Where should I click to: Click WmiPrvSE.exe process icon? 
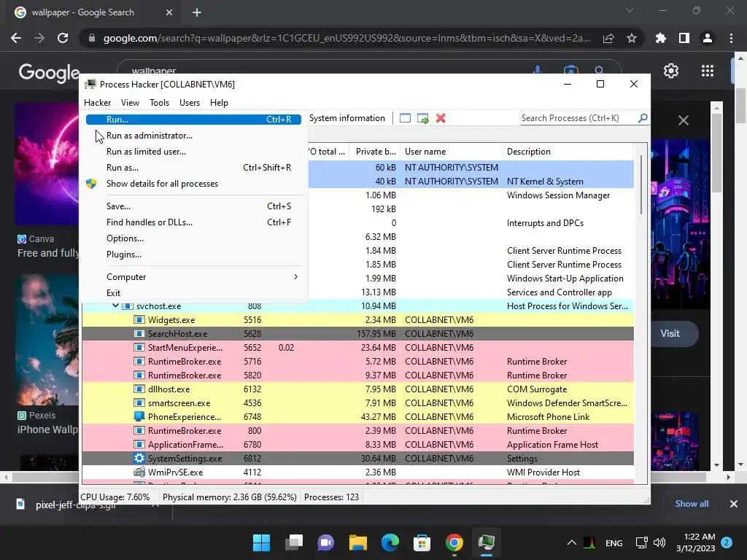coord(139,472)
